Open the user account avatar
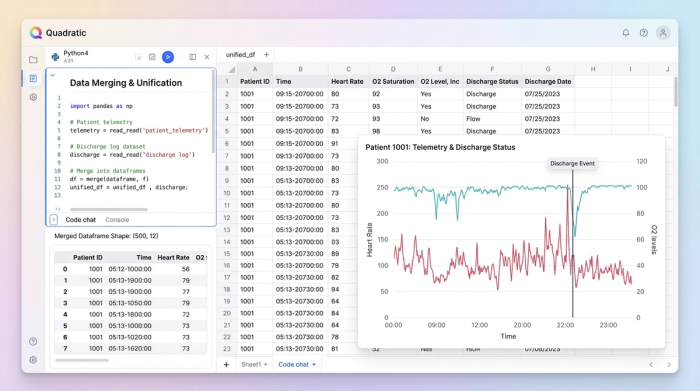The height and width of the screenshot is (391, 700). (x=662, y=33)
